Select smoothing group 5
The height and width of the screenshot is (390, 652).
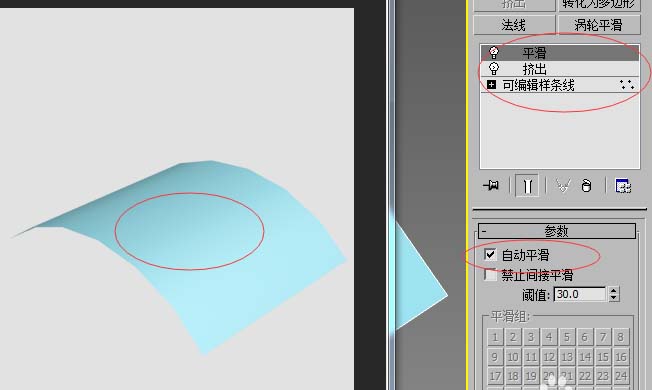(567, 337)
